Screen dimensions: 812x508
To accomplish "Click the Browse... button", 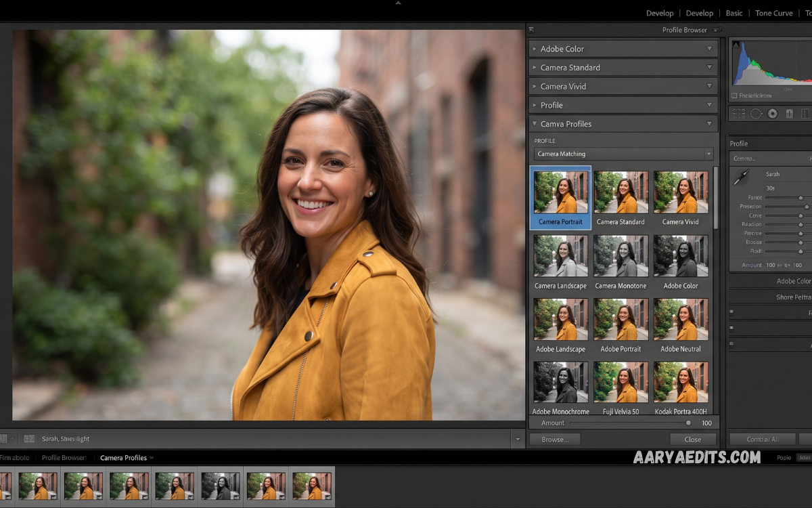I will pos(555,440).
